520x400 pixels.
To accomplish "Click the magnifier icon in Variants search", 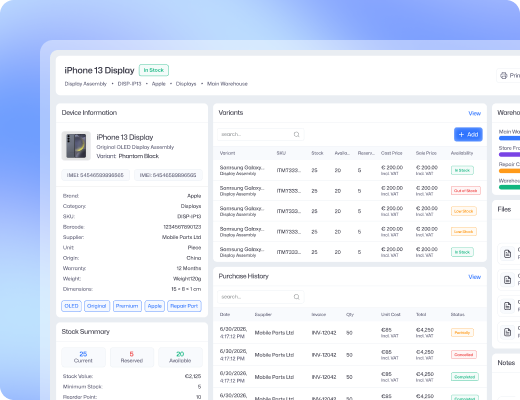I will pyautogui.click(x=296, y=134).
